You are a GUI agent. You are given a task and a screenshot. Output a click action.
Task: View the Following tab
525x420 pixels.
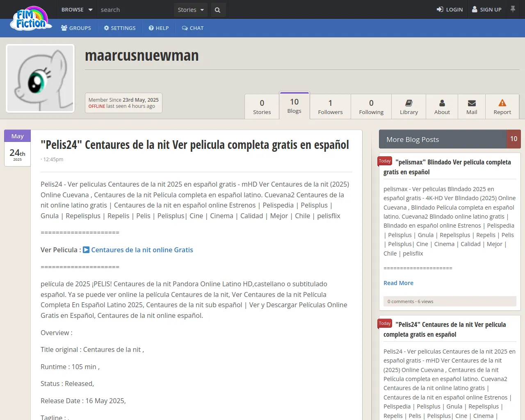[371, 107]
